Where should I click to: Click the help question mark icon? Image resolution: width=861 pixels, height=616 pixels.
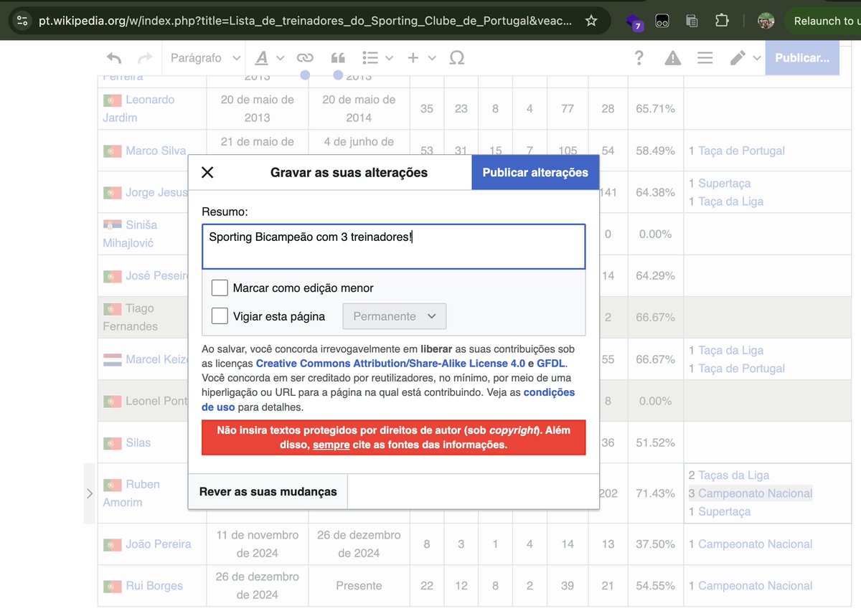639,58
